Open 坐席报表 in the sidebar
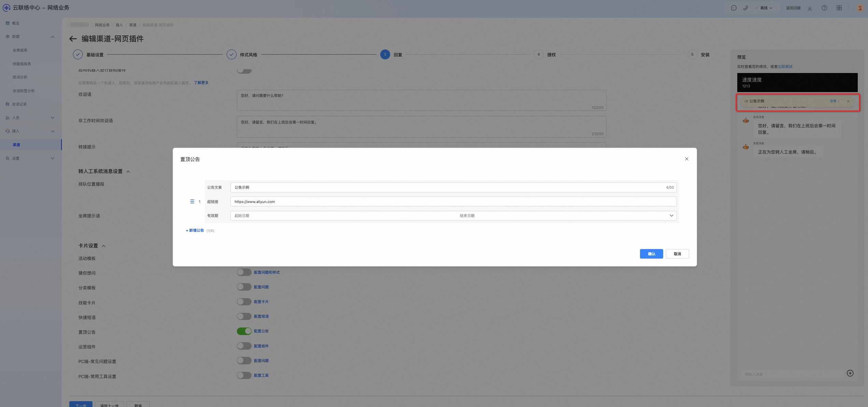 coord(20,50)
